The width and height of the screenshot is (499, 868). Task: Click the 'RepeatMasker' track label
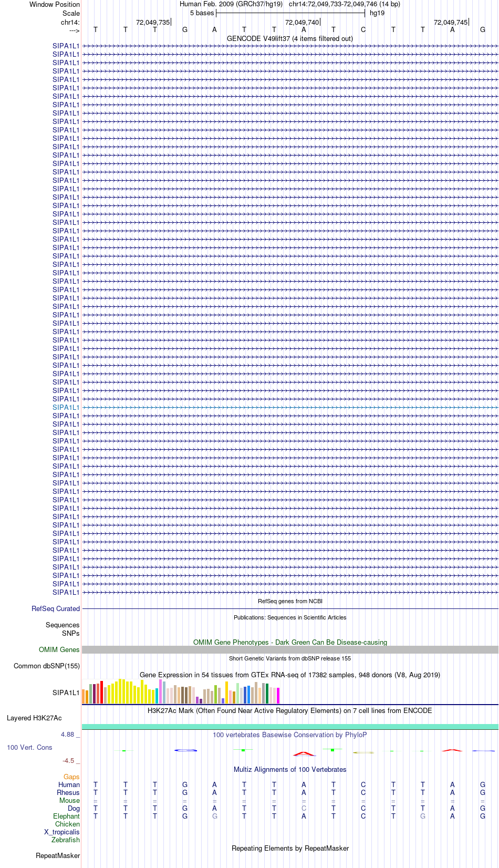tap(58, 856)
